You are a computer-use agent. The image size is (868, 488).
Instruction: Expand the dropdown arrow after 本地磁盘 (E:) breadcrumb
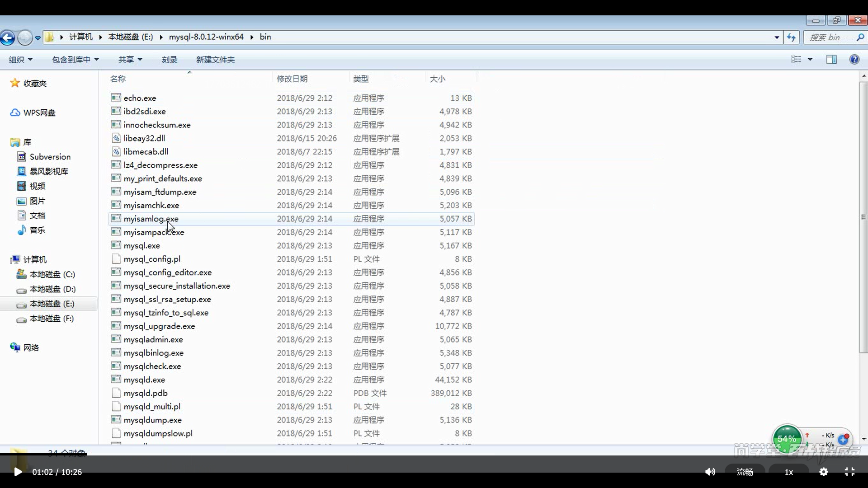tap(161, 37)
